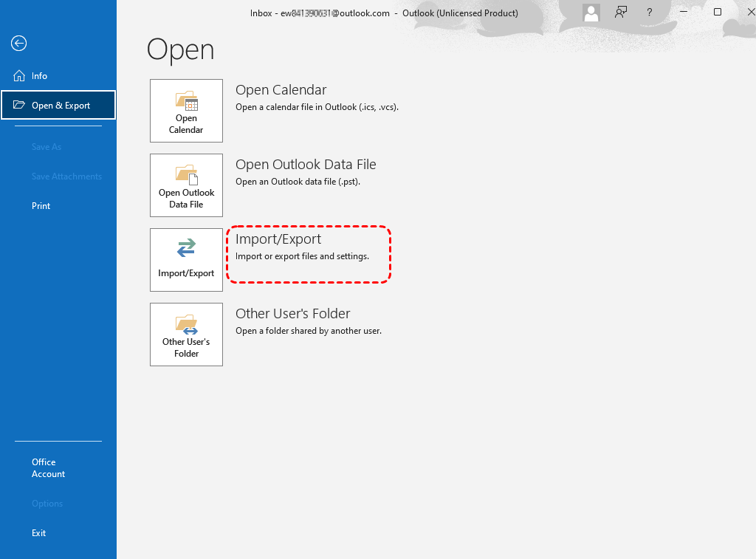Click 'Open an Outlook data file (.pst)' description
Screen dimensions: 756x559
[x=298, y=182]
